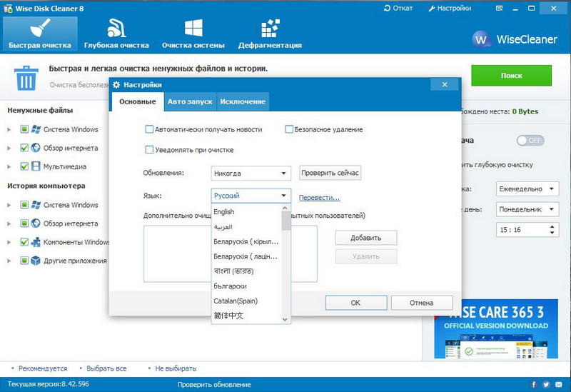571x392 pixels.
Task: Expand Компоненты Windows tree node
Action: pos(9,242)
